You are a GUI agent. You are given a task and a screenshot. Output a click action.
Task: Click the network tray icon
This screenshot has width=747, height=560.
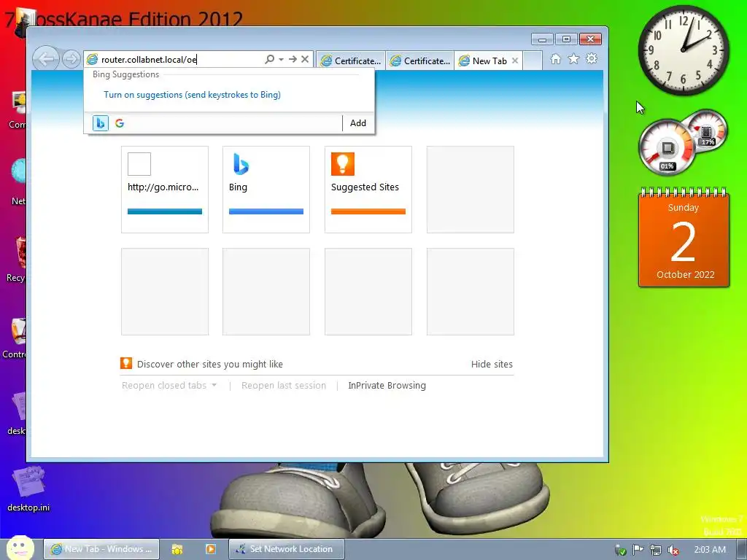pyautogui.click(x=656, y=550)
